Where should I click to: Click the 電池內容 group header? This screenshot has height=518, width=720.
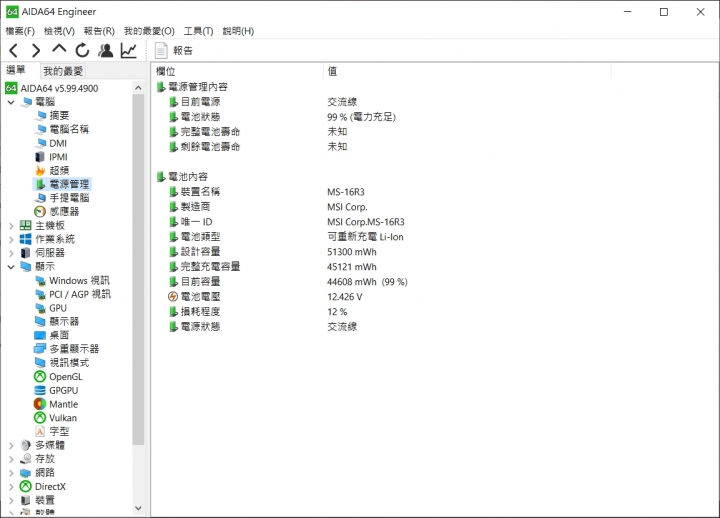tap(182, 176)
